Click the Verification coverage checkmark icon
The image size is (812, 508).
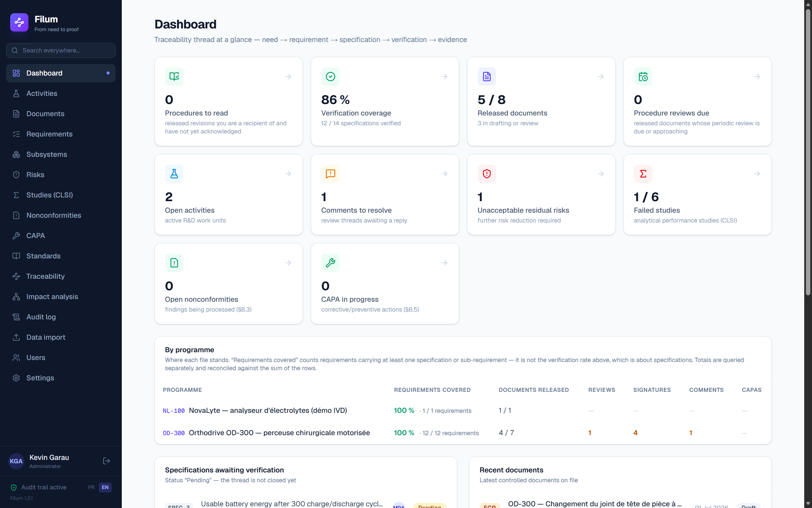click(x=331, y=77)
